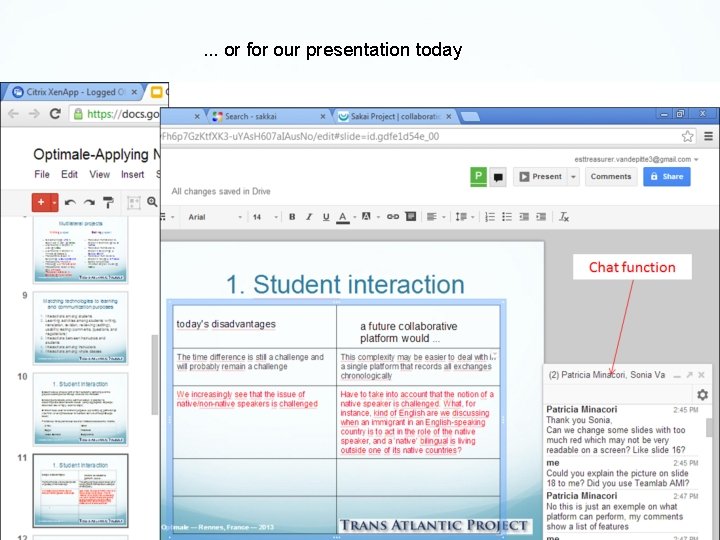Close the Sakai Project tab
Image resolution: width=720 pixels, height=540 pixels.
click(449, 117)
